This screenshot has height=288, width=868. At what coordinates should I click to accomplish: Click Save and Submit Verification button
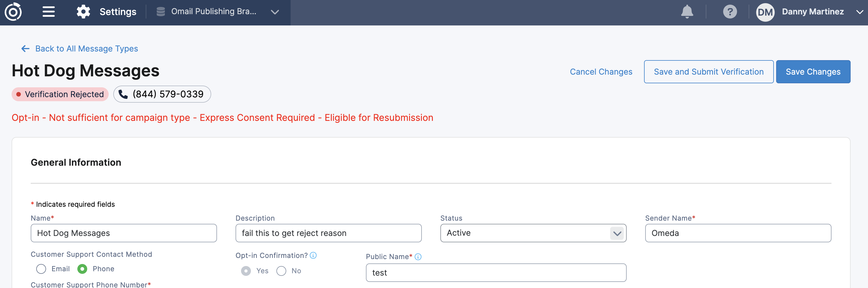click(708, 72)
